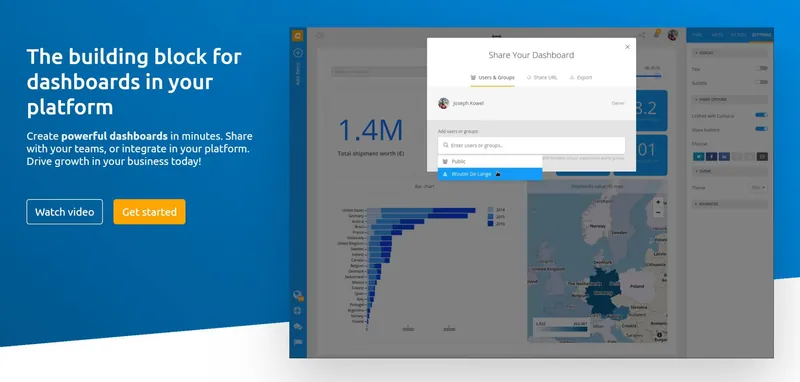This screenshot has height=382, width=800.
Task: Open the chat bubbles icon in sidebar
Action: click(x=298, y=326)
